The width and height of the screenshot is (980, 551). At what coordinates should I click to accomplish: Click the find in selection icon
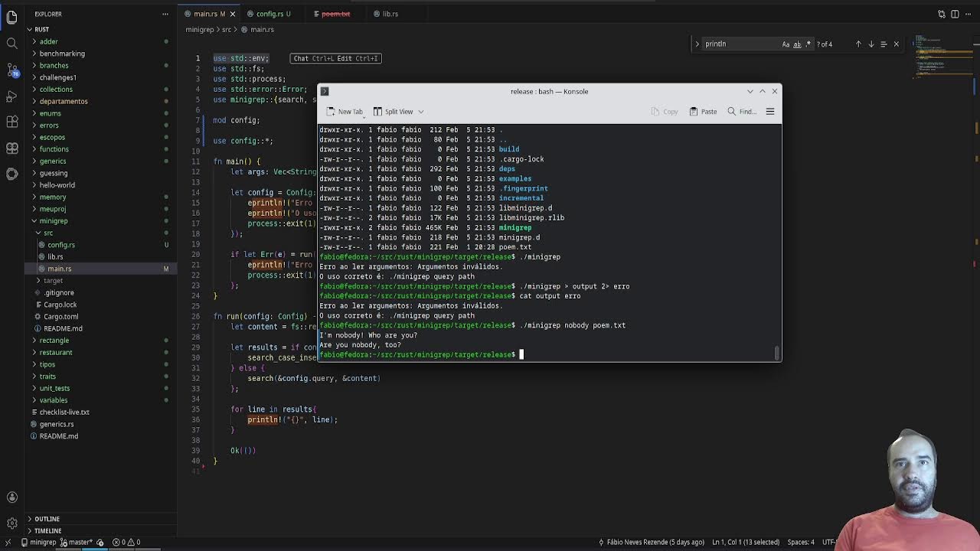884,44
